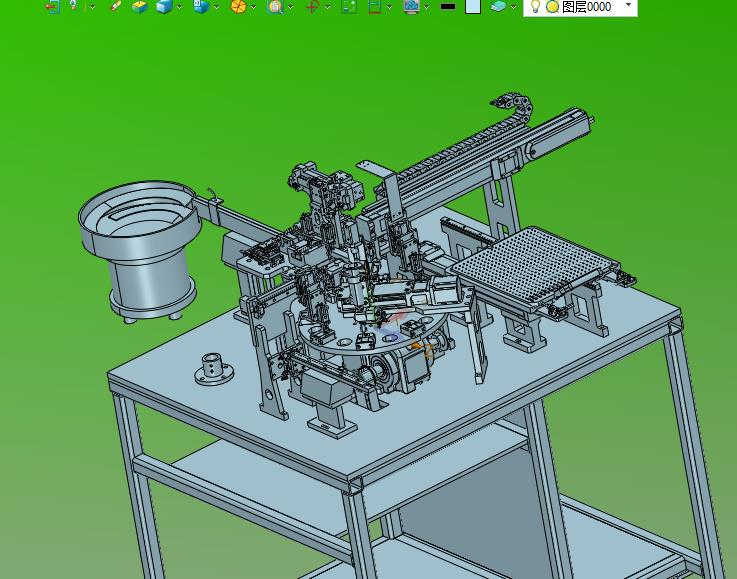This screenshot has height=579, width=737.
Task: Click the black line color swatch
Action: [448, 7]
